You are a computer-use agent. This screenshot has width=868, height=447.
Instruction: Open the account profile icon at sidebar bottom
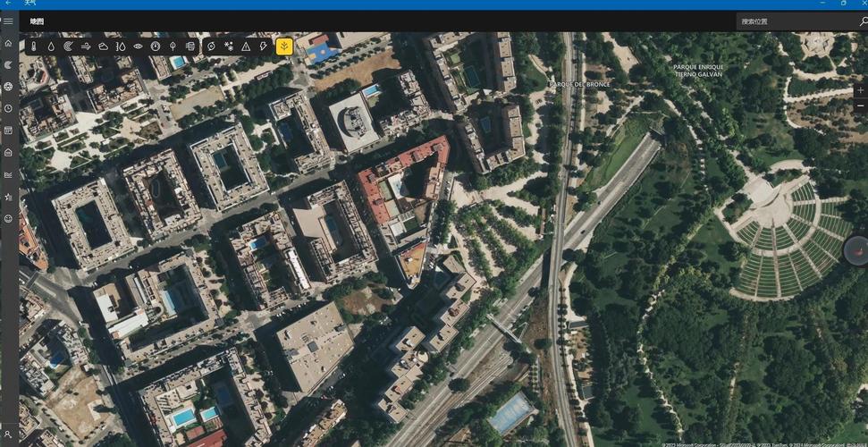point(8,434)
